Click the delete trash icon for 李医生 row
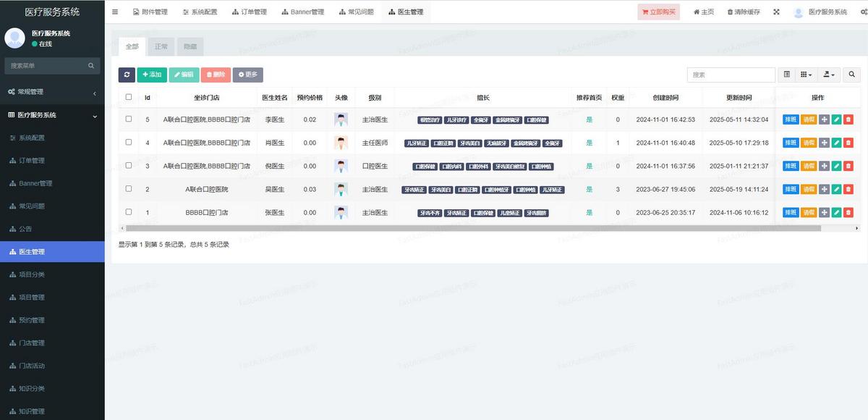Screen dimensions: 868x420 pos(848,119)
